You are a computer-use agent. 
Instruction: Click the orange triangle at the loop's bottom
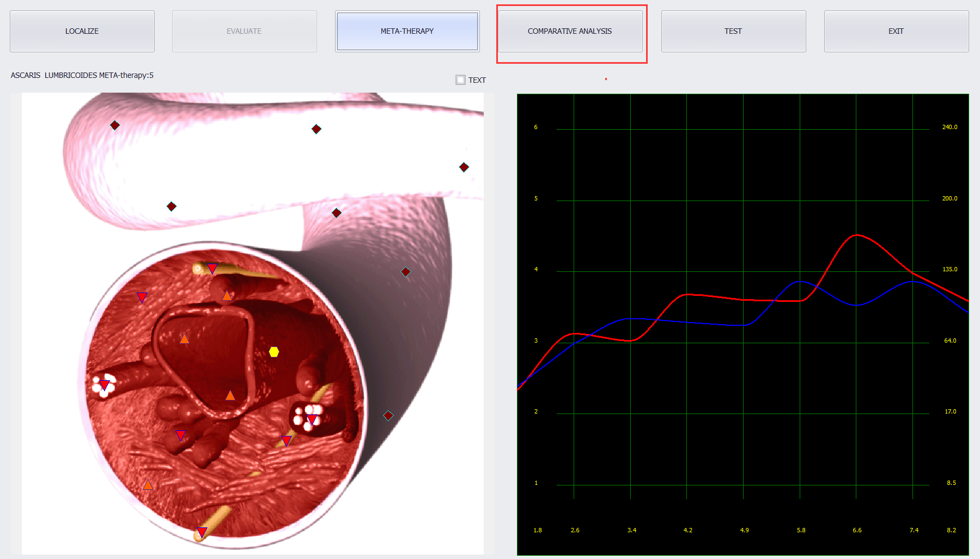coord(230,396)
